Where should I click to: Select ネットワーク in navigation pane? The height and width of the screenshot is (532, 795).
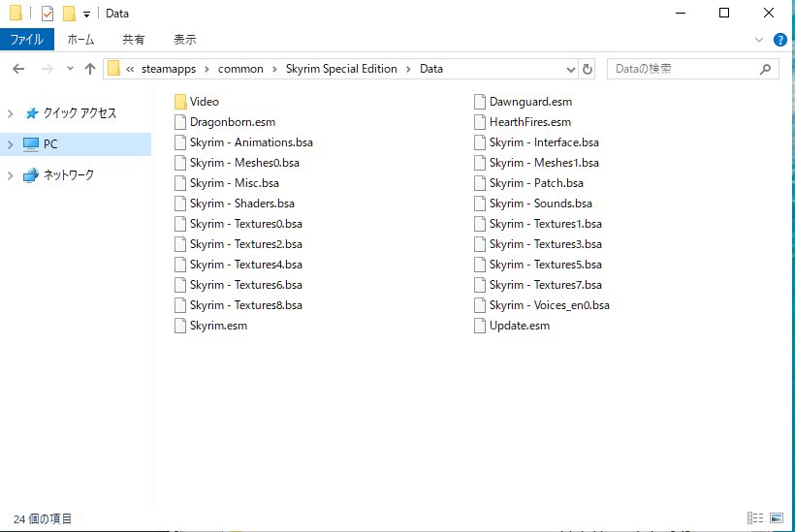click(x=69, y=175)
